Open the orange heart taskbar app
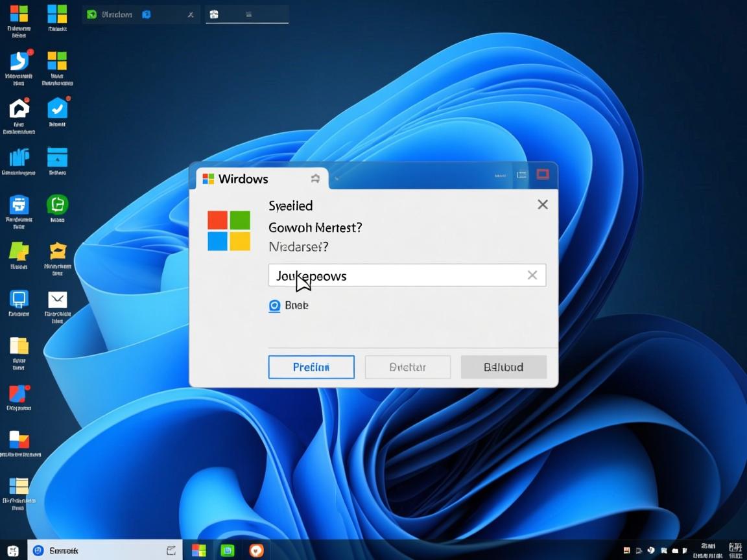747x560 pixels. [x=257, y=550]
